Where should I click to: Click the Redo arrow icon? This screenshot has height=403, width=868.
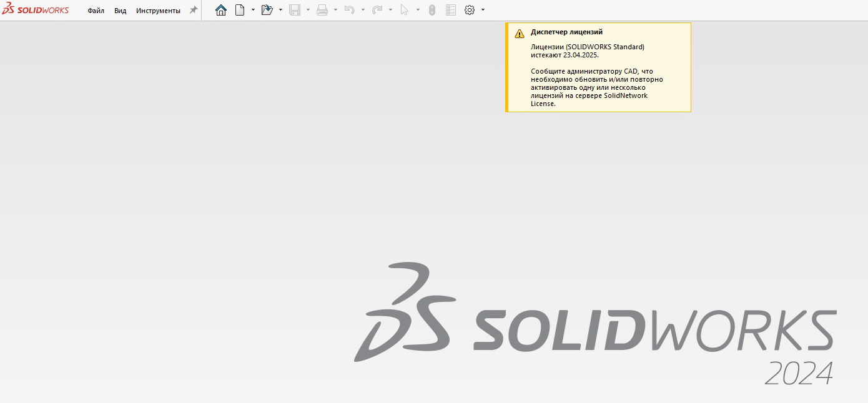377,11
